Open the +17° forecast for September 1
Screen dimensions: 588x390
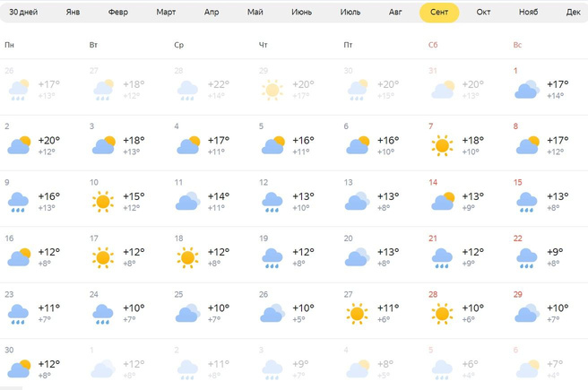(x=545, y=86)
